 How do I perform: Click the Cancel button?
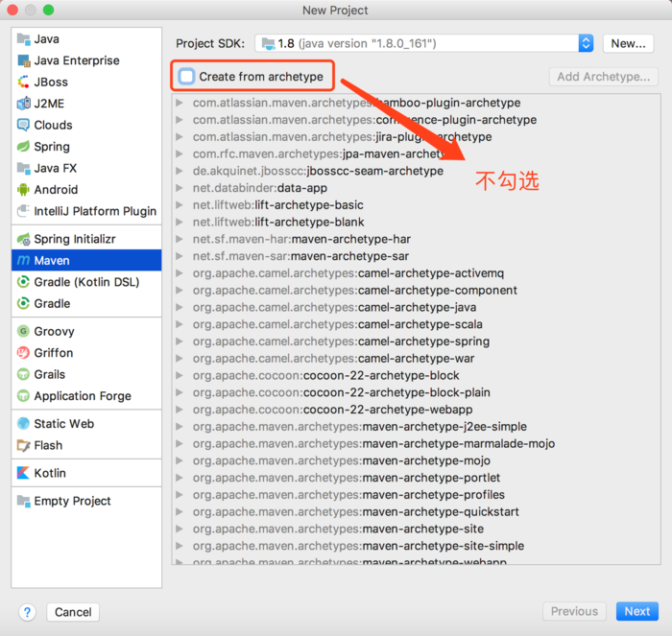(x=73, y=612)
